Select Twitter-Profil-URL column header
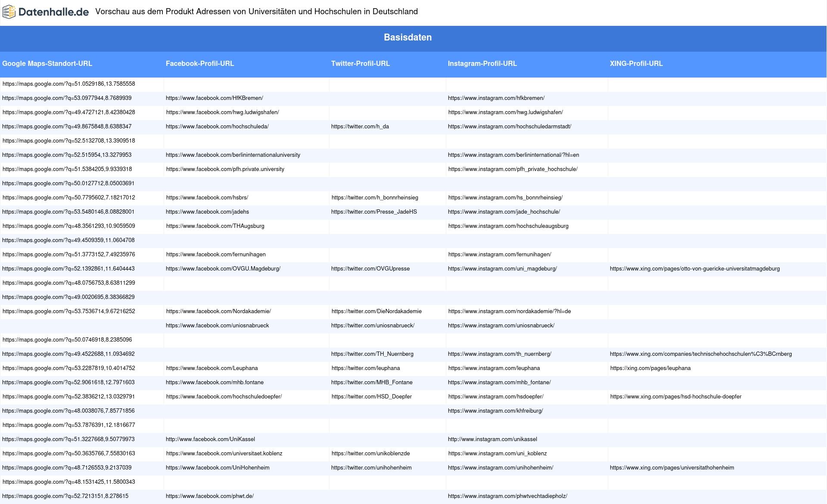Image resolution: width=827 pixels, height=504 pixels. click(361, 64)
